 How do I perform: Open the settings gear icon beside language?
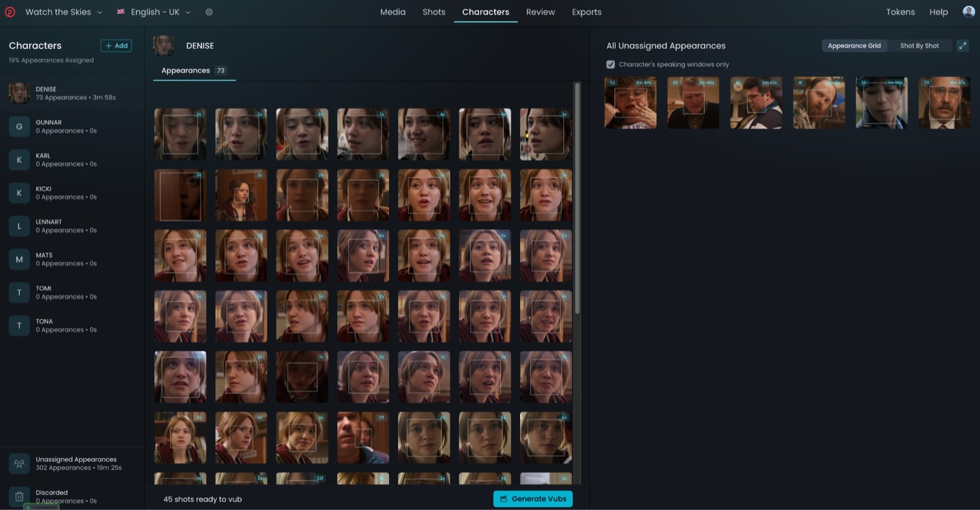point(209,12)
